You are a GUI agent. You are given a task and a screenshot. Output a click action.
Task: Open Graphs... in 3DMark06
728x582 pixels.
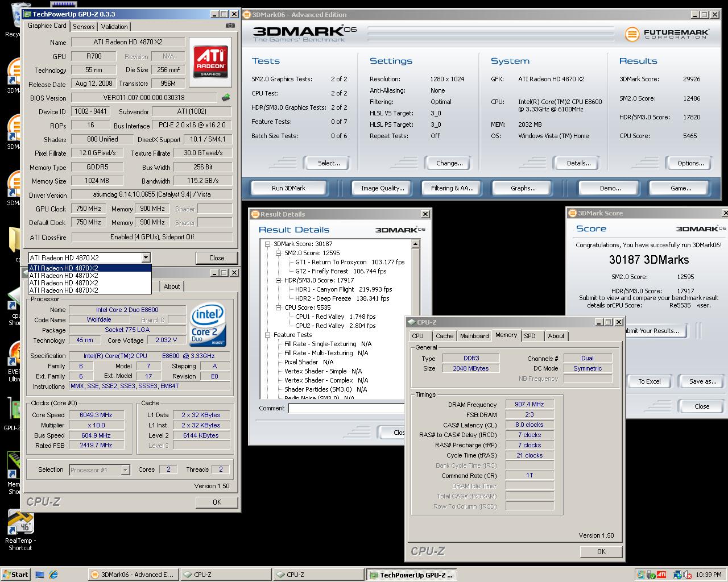tap(523, 188)
